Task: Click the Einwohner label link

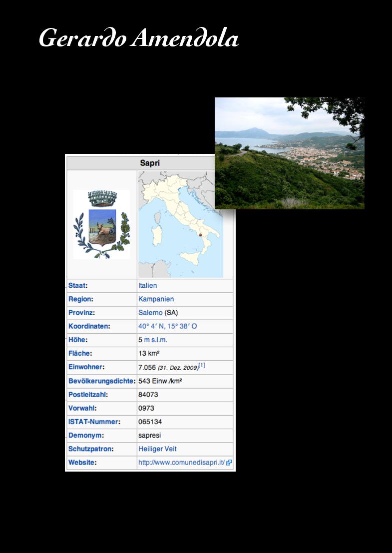Action: point(85,367)
